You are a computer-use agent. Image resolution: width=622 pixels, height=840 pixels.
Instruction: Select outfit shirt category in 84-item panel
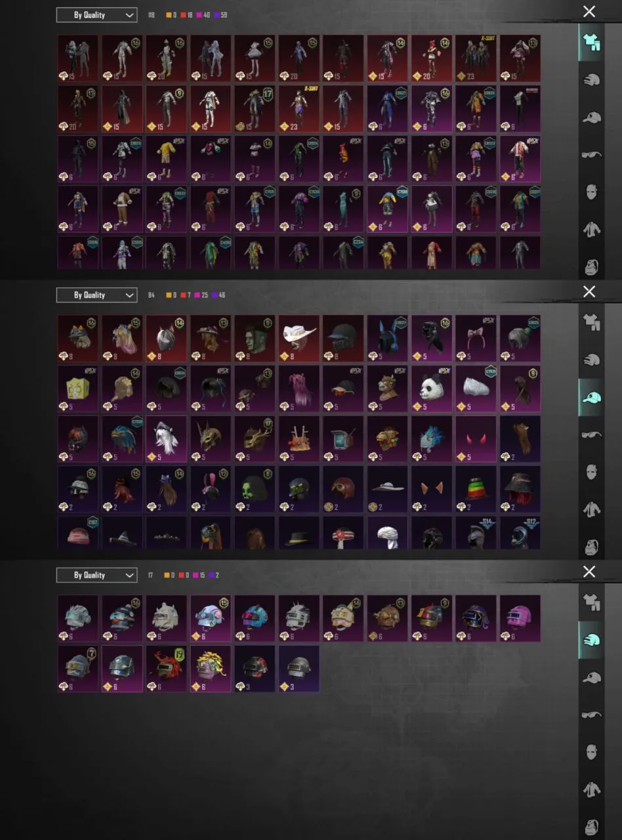tap(591, 322)
